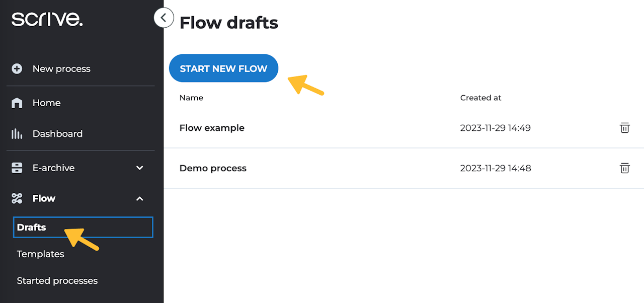
Task: Go to Flow Templates
Action: 41,254
